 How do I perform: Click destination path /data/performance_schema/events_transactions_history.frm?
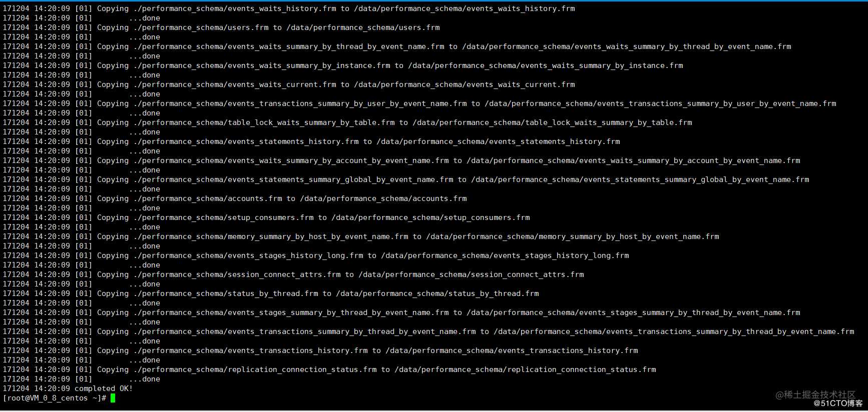coord(512,350)
